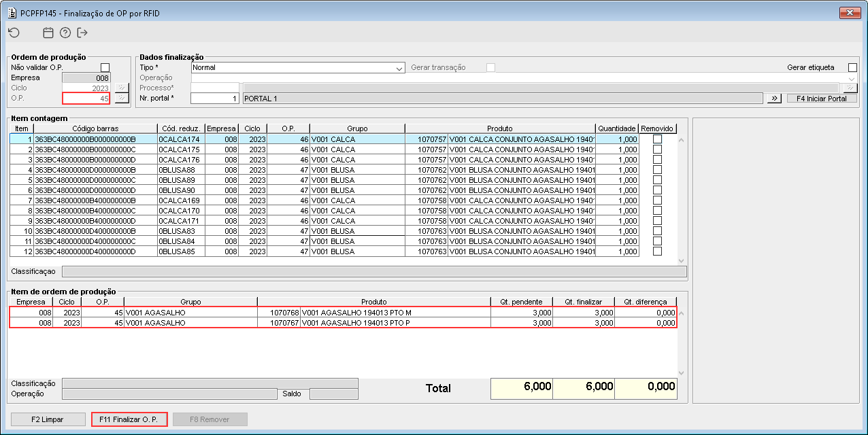Click the lookup icon beside the O.P. field
Viewport: 868px width, 435px height.
click(121, 98)
